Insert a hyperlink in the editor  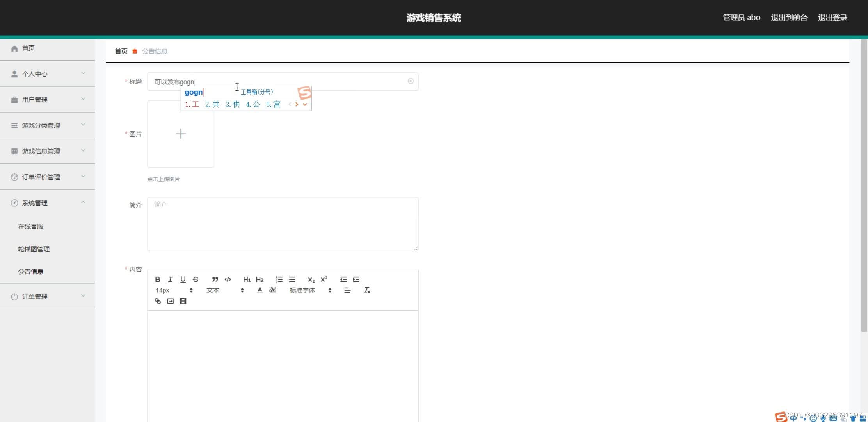tap(158, 301)
